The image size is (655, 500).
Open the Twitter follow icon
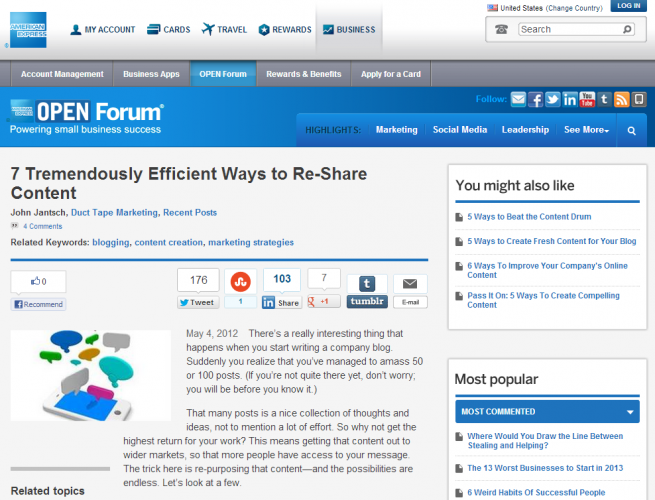552,99
